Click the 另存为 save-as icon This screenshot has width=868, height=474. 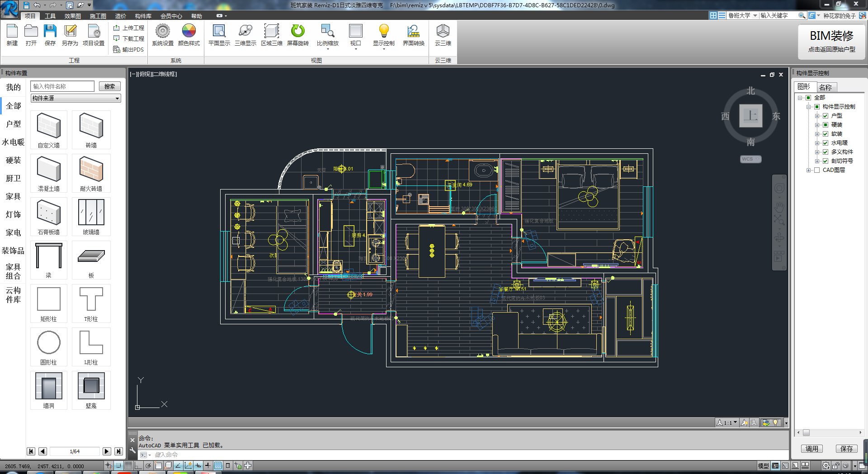tap(70, 35)
